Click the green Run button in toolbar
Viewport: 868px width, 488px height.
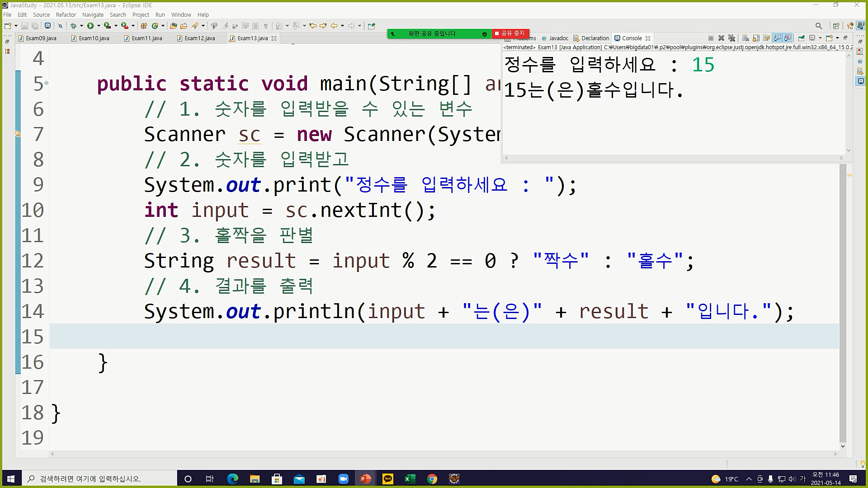click(90, 26)
